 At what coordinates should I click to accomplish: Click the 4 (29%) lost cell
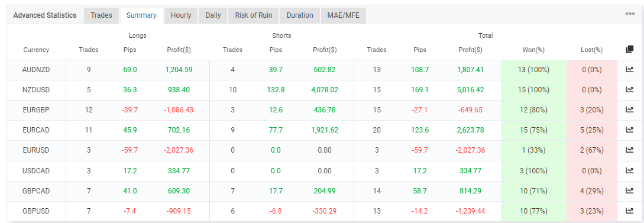tap(592, 191)
